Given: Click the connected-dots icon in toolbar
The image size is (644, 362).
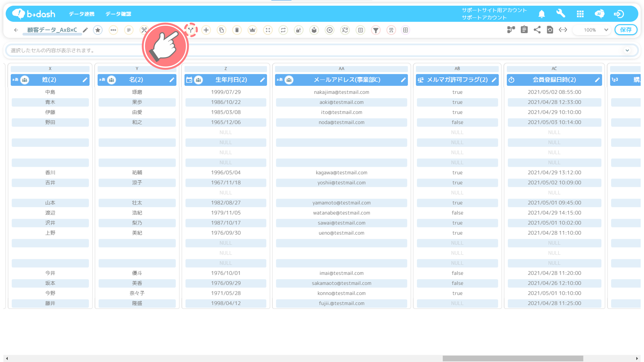Looking at the screenshot, I should pyautogui.click(x=113, y=30).
